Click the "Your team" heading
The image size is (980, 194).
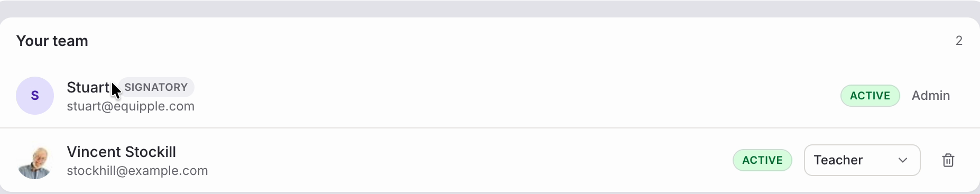click(52, 41)
